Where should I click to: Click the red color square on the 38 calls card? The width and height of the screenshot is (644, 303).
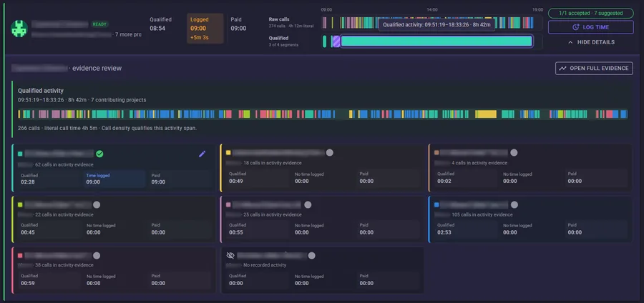pos(20,255)
